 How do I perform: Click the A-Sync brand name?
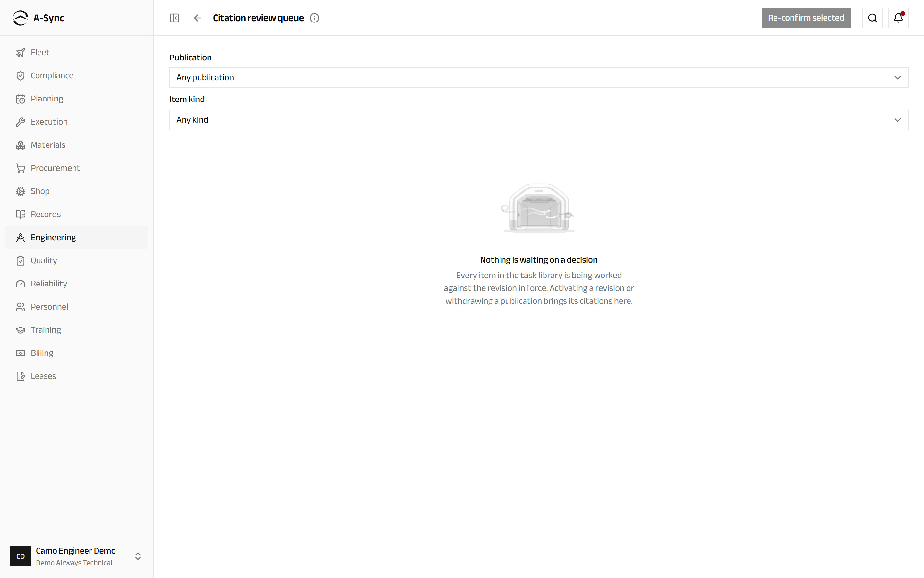point(48,18)
